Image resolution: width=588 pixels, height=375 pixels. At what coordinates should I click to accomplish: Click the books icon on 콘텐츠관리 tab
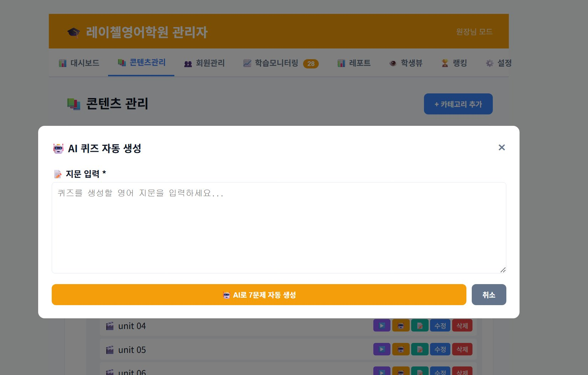tap(122, 63)
